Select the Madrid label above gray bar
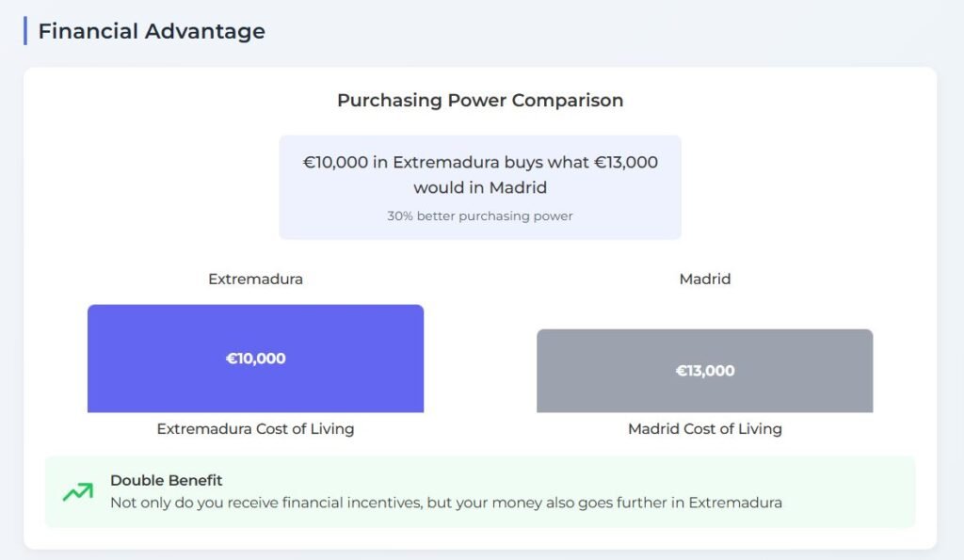The height and width of the screenshot is (560, 964). [x=704, y=280]
